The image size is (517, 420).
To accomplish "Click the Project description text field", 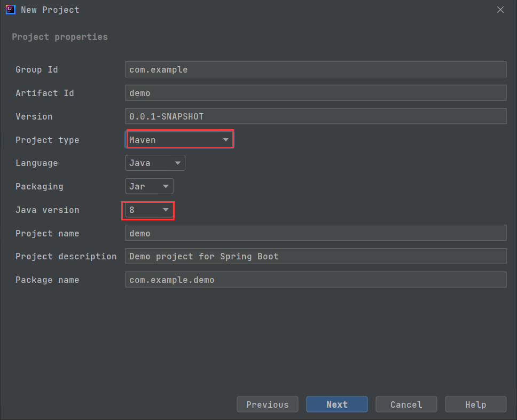I will pyautogui.click(x=315, y=256).
